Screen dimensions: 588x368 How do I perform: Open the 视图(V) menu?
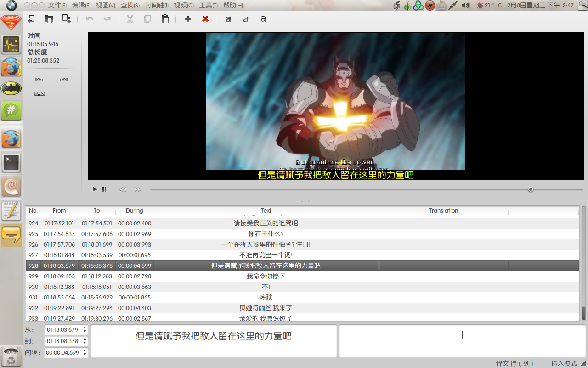106,6
